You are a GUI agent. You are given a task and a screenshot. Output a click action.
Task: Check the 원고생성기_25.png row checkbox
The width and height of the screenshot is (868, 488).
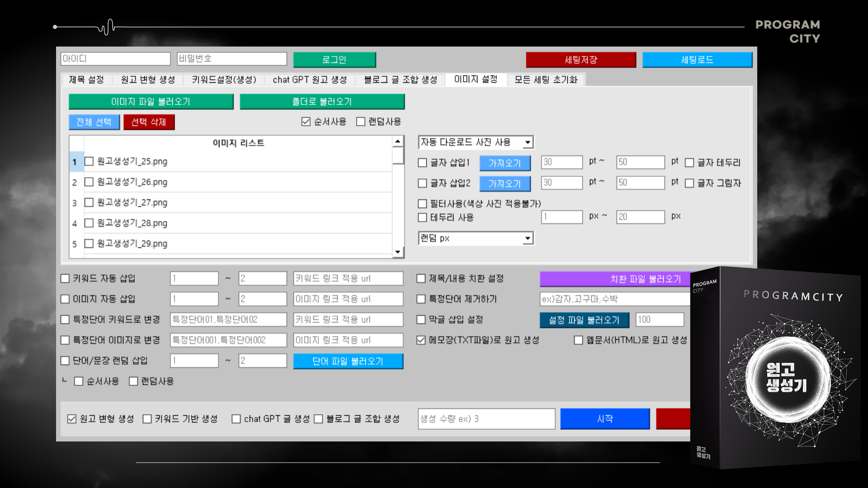[89, 161]
